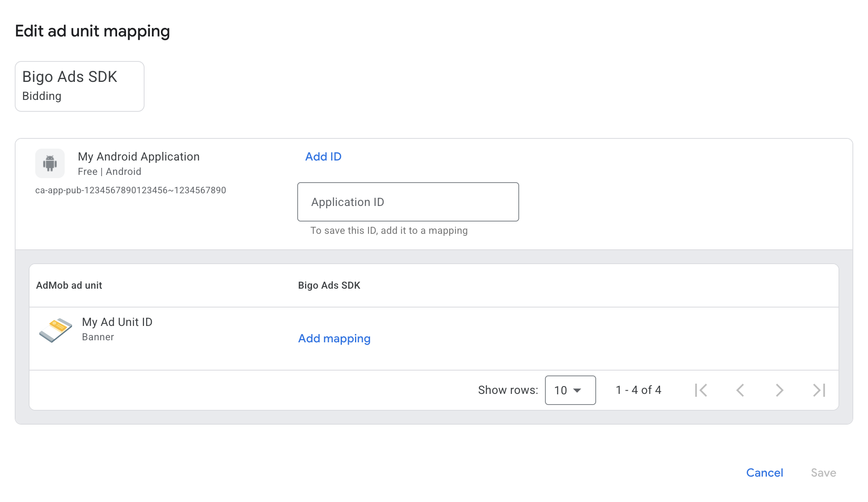Click the 'To save this ID' helper text
Screen dimensions: 868x502
tap(389, 231)
